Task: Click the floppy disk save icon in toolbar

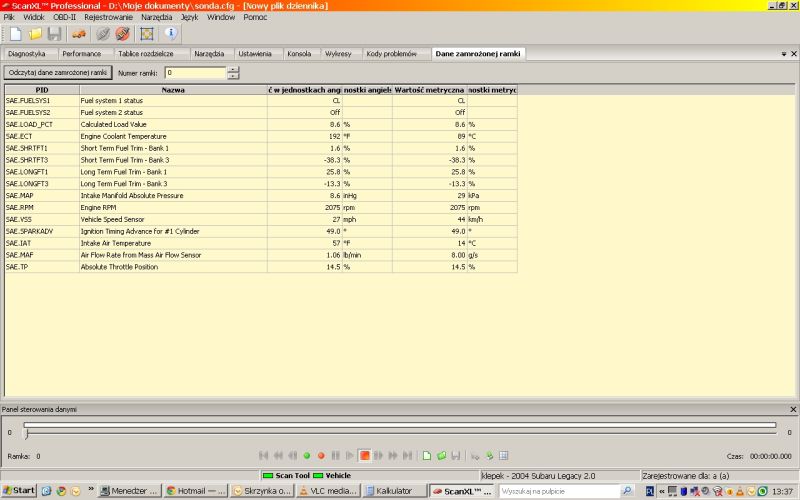Action: [53, 34]
